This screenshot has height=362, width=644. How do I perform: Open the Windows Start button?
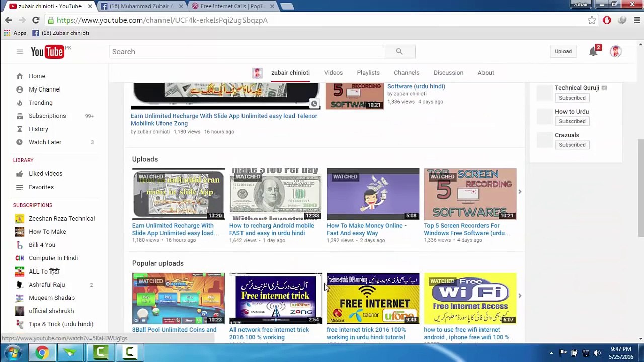(x=12, y=353)
